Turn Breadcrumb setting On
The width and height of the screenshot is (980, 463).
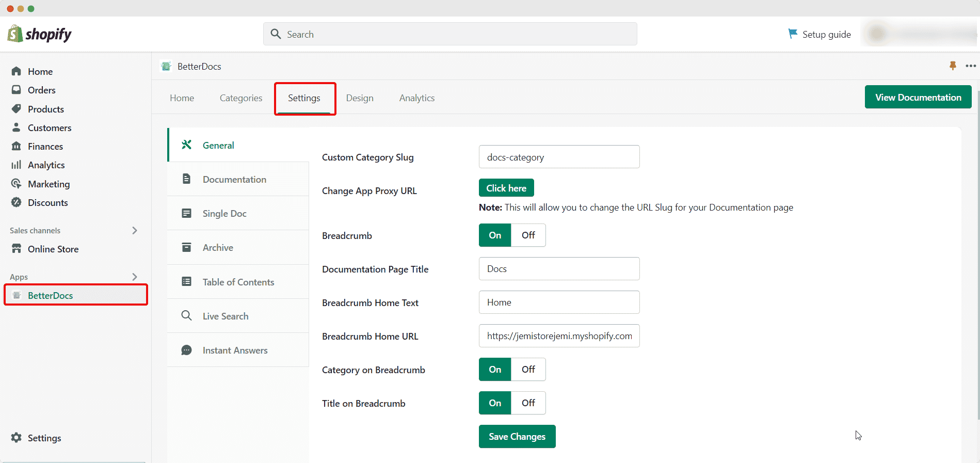[x=495, y=235]
